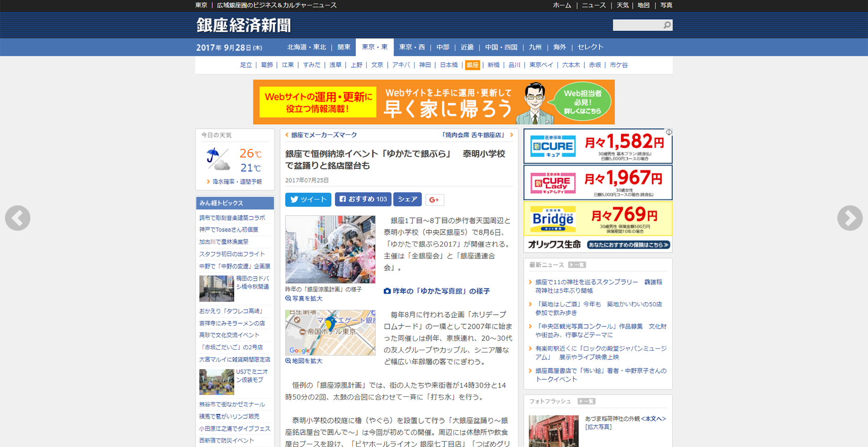Open 拡大写真 link in photo flash
This screenshot has width=868, height=447.
(x=598, y=427)
